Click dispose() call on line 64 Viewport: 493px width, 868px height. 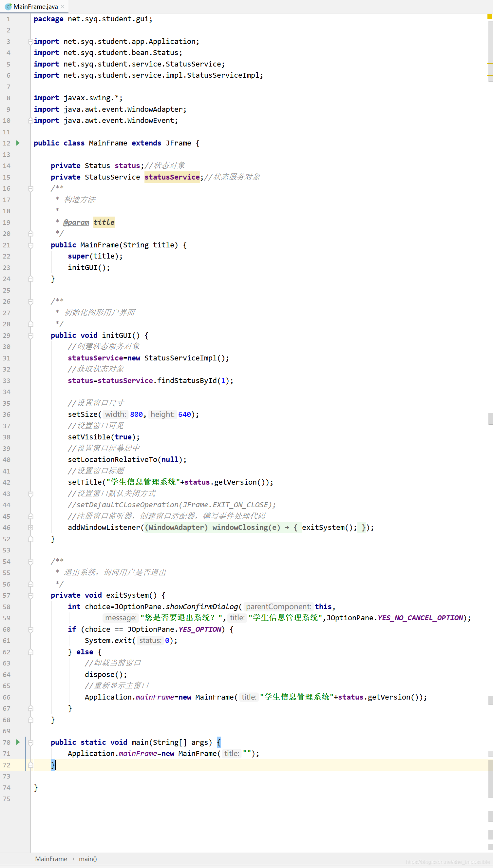pyautogui.click(x=105, y=674)
